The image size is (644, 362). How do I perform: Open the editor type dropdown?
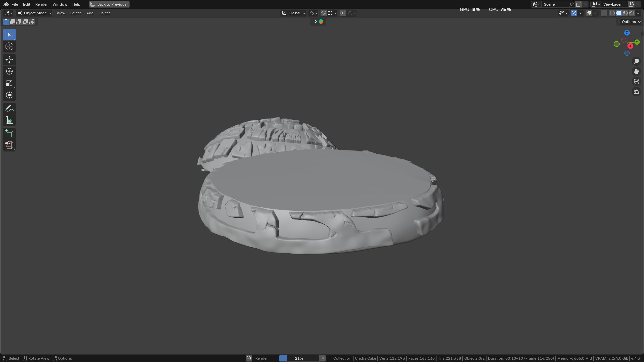pos(8,13)
